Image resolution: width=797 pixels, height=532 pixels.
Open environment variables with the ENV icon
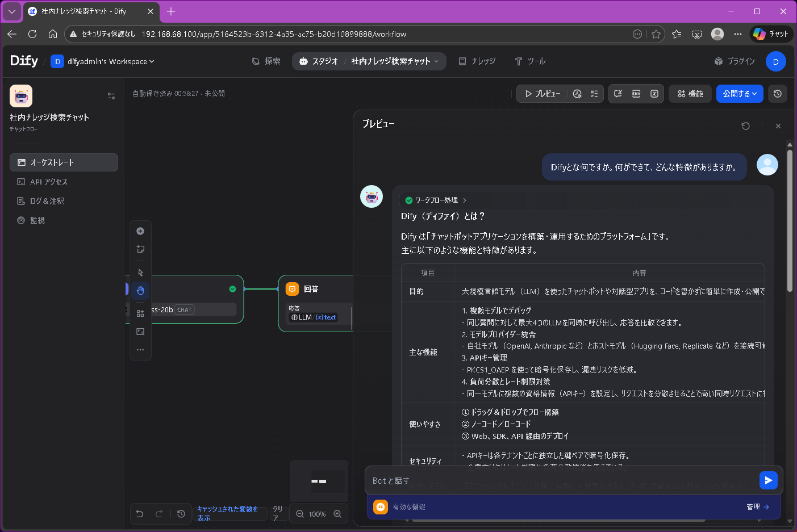[636, 94]
